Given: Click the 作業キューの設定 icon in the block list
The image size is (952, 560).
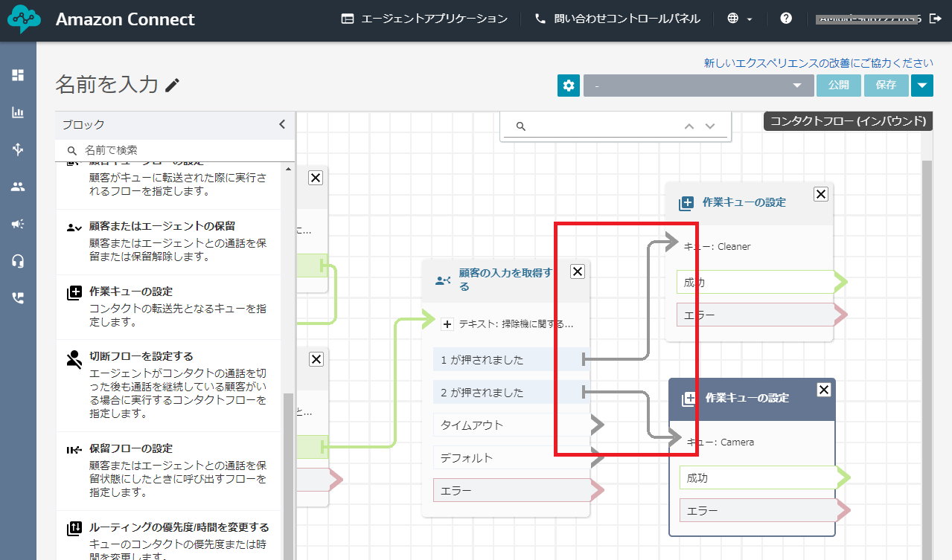Looking at the screenshot, I should pyautogui.click(x=74, y=292).
